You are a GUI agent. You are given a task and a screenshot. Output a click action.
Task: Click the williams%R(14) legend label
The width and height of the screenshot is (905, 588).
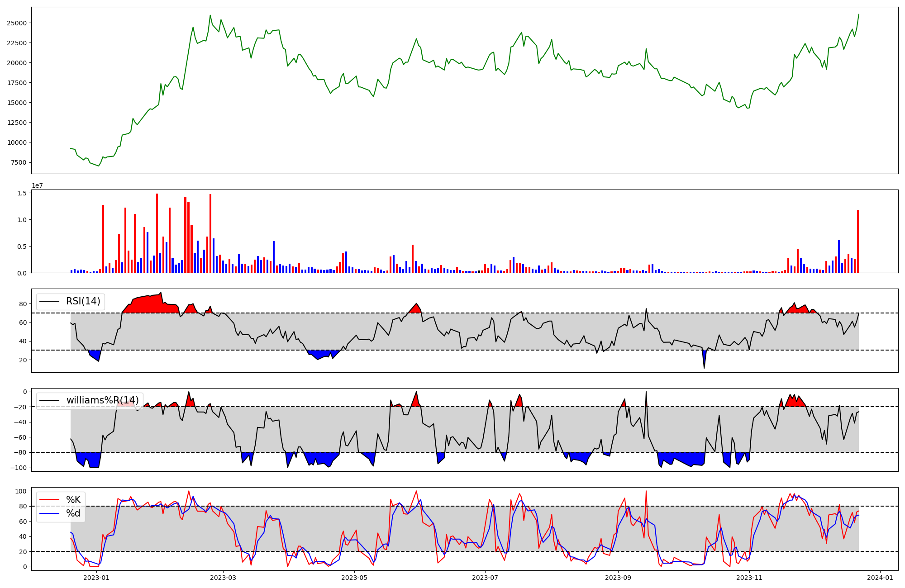click(x=102, y=400)
